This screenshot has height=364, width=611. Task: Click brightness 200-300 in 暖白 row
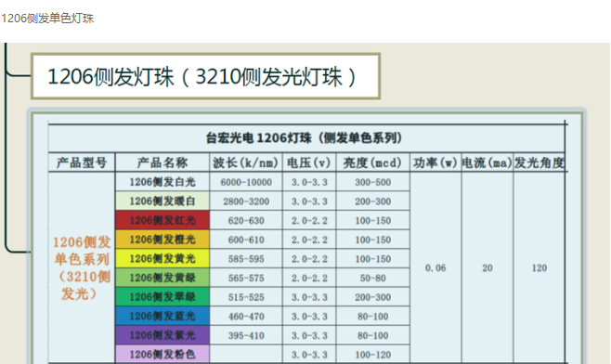(x=373, y=201)
